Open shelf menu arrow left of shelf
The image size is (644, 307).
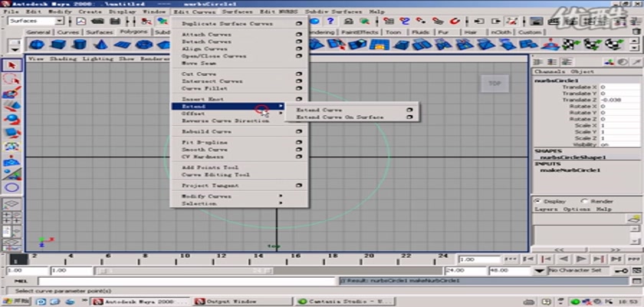[15, 49]
